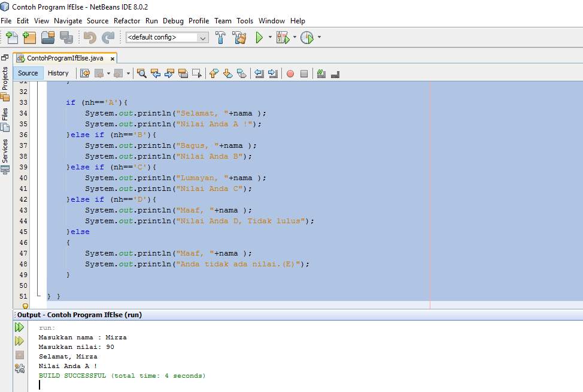Viewport: 583px width, 392px height.
Task: Build project with hammer icon
Action: tap(220, 37)
